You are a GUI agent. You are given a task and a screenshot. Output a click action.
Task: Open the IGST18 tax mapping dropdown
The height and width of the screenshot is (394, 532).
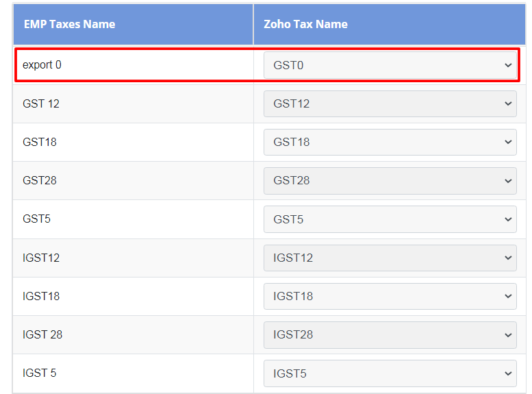[x=390, y=296]
